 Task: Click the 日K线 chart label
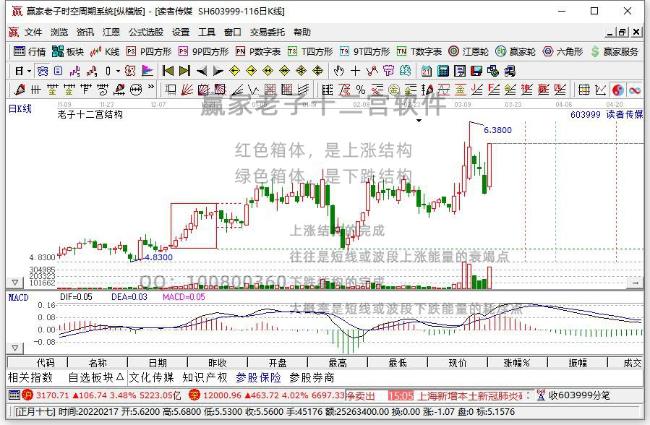[20, 109]
